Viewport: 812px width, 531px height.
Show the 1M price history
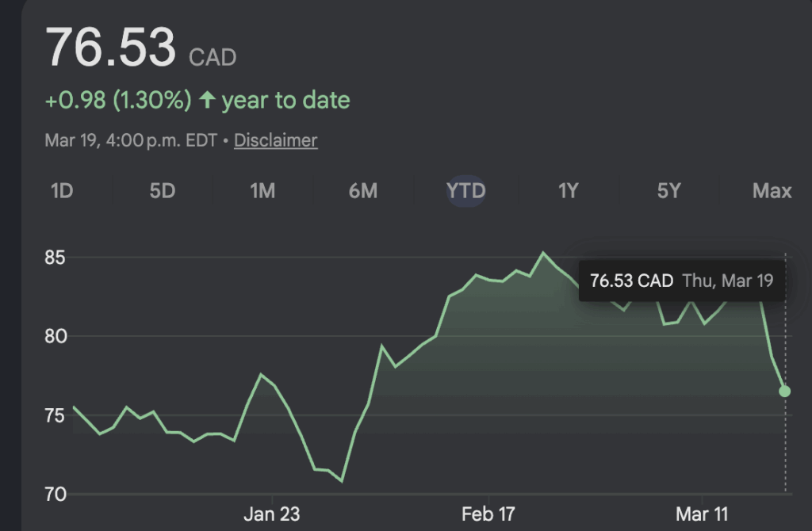click(262, 191)
